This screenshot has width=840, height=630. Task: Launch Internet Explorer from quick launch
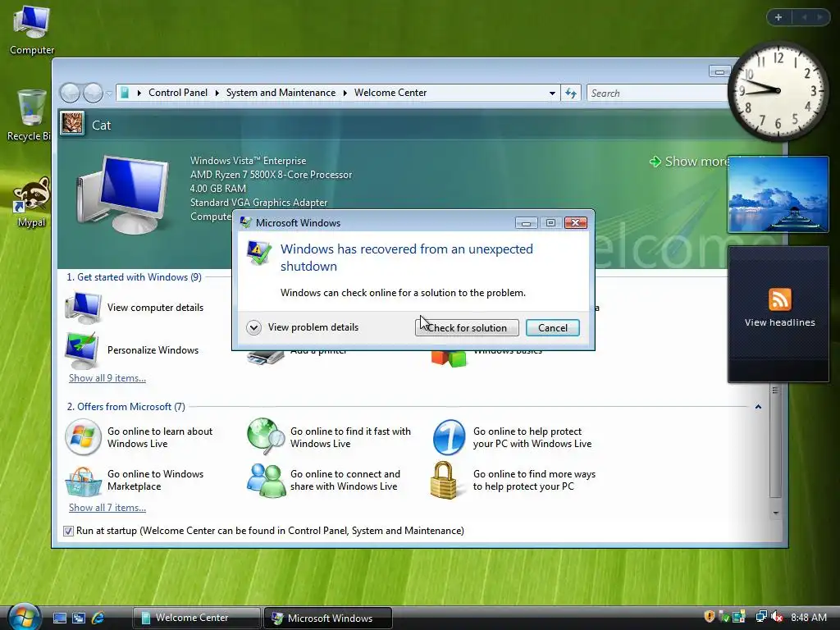click(x=98, y=618)
